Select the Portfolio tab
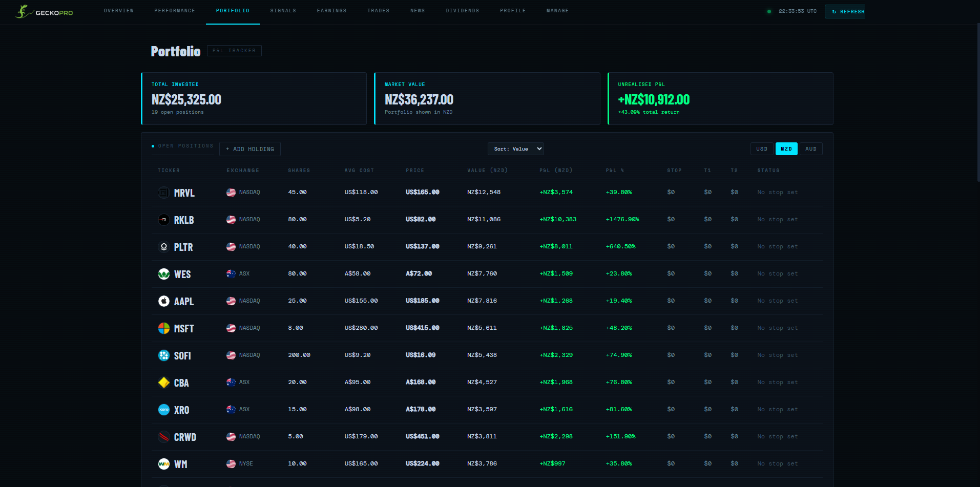The height and width of the screenshot is (487, 980). tap(233, 11)
